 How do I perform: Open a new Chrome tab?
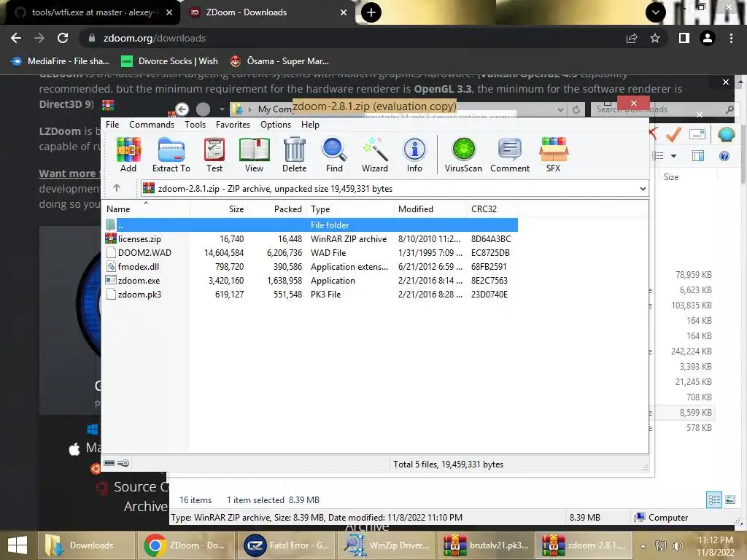(371, 12)
